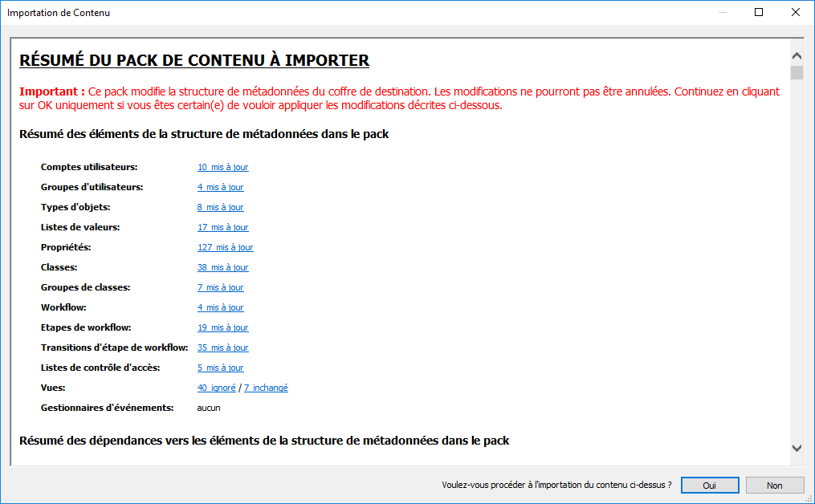
Task: Open the '4 mis à jour' link for Workflow
Action: 220,307
